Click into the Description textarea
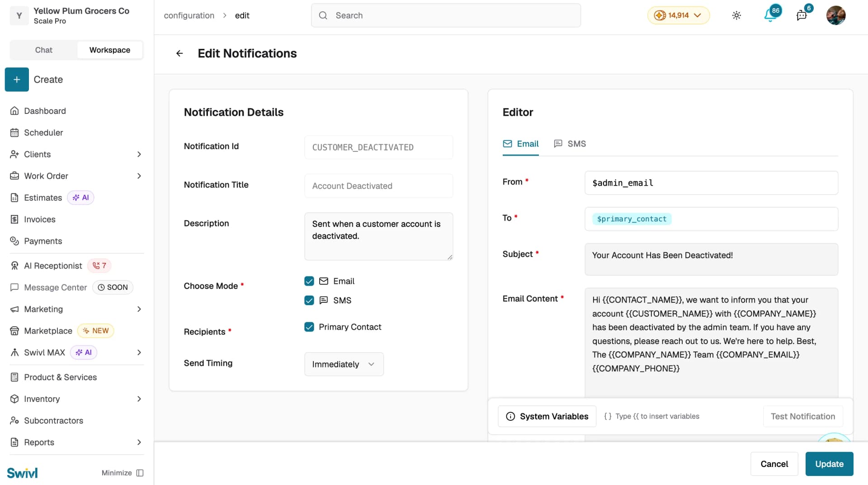The height and width of the screenshot is (485, 868). click(378, 236)
